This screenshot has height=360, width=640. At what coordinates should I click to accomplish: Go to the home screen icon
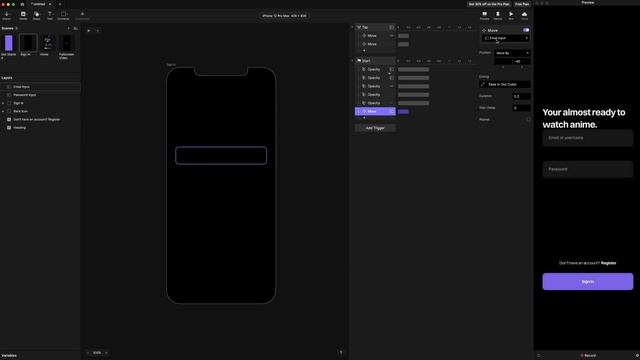click(22, 4)
